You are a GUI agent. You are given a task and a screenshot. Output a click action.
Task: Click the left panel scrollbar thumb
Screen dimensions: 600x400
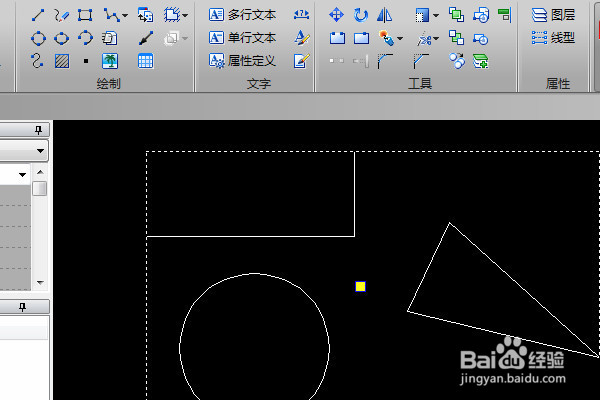pos(40,188)
